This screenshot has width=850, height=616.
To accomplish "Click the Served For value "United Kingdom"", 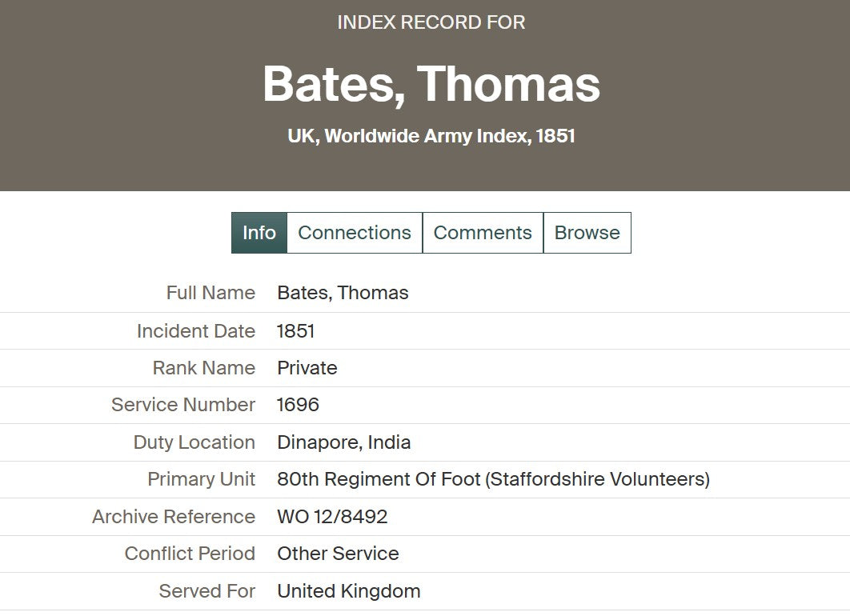I will 348,591.
